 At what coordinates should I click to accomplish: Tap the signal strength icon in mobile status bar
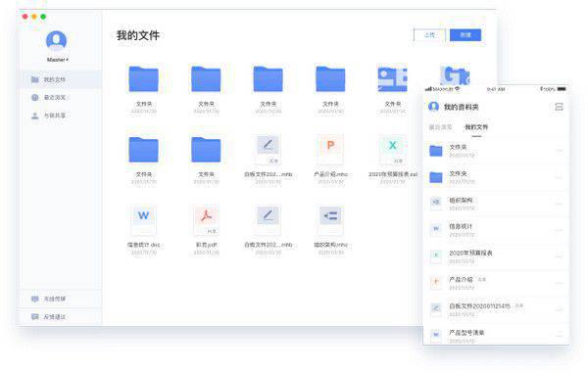tap(428, 89)
